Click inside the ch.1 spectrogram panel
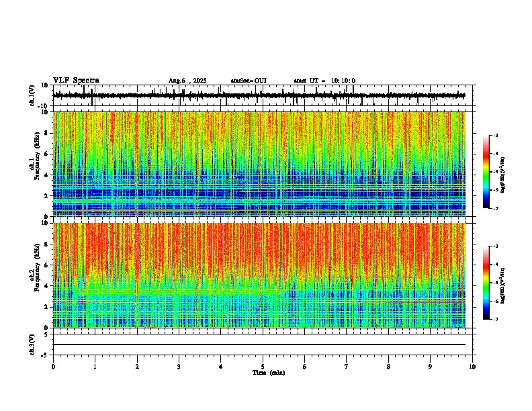Viewport: 532px width, 411px height. point(259,164)
